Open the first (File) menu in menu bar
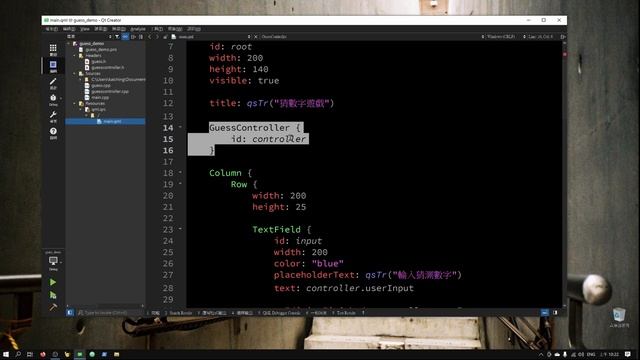 point(51,29)
